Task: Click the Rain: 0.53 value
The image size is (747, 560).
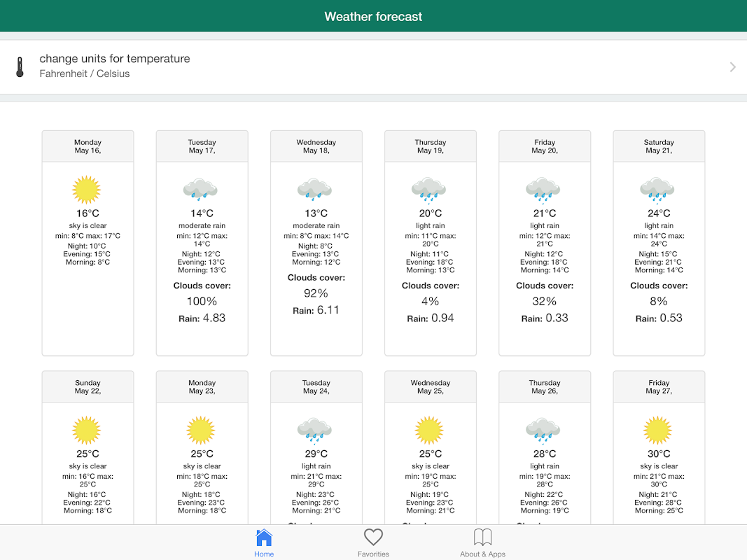Action: tap(659, 318)
